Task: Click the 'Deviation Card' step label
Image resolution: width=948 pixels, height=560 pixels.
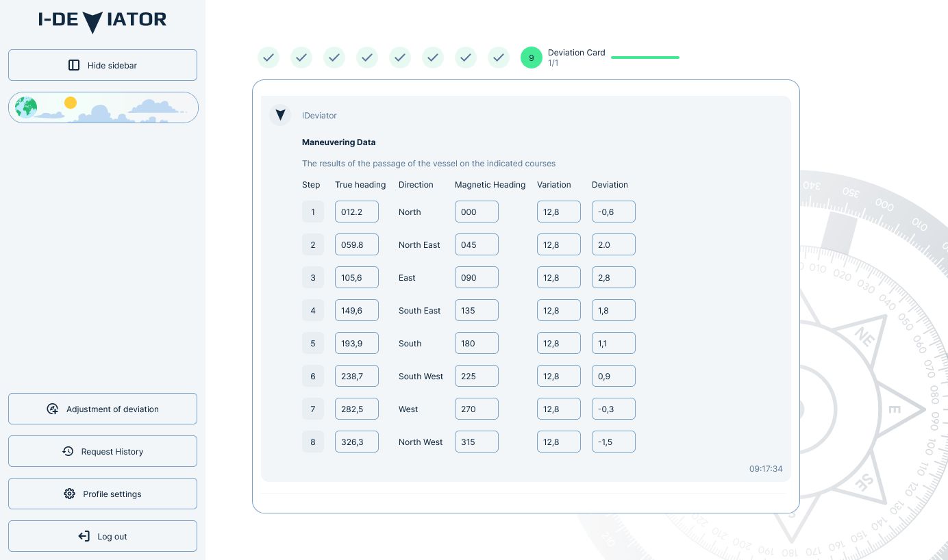Action: click(x=577, y=53)
